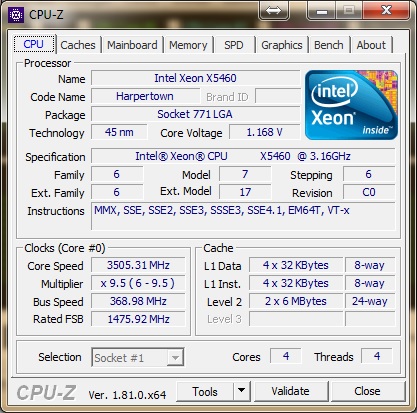The height and width of the screenshot is (413, 417).
Task: Click the Cores value field
Action: coord(286,356)
